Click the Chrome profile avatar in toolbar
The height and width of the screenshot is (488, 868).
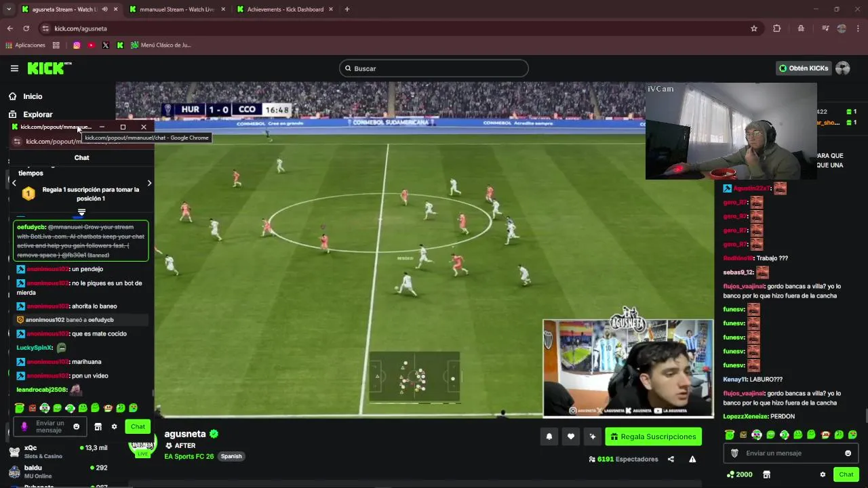coord(842,28)
